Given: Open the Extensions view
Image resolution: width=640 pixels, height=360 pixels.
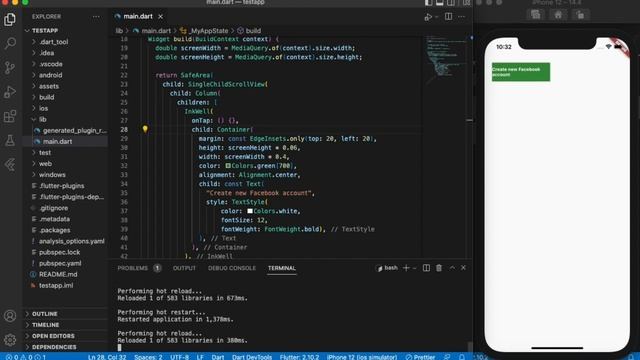Looking at the screenshot, I should (x=10, y=117).
